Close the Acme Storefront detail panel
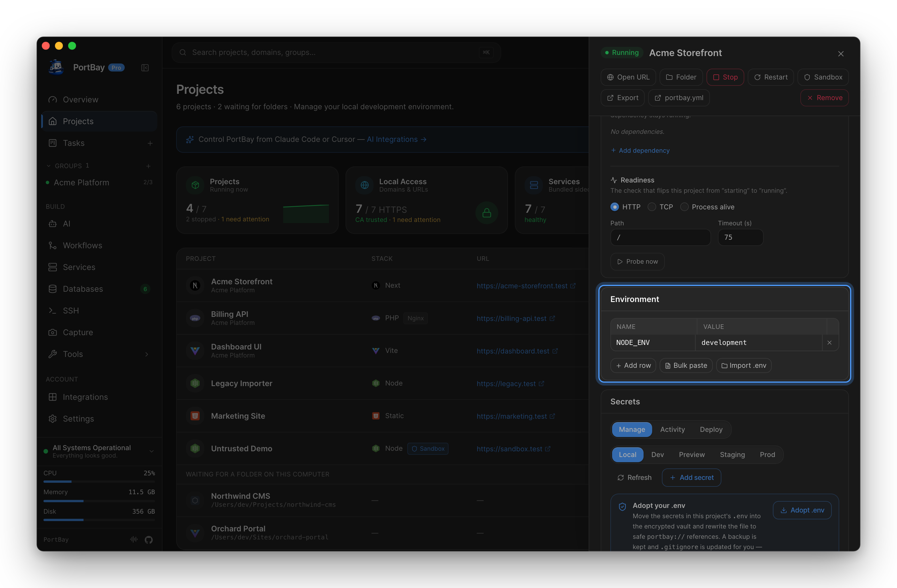 pos(841,53)
